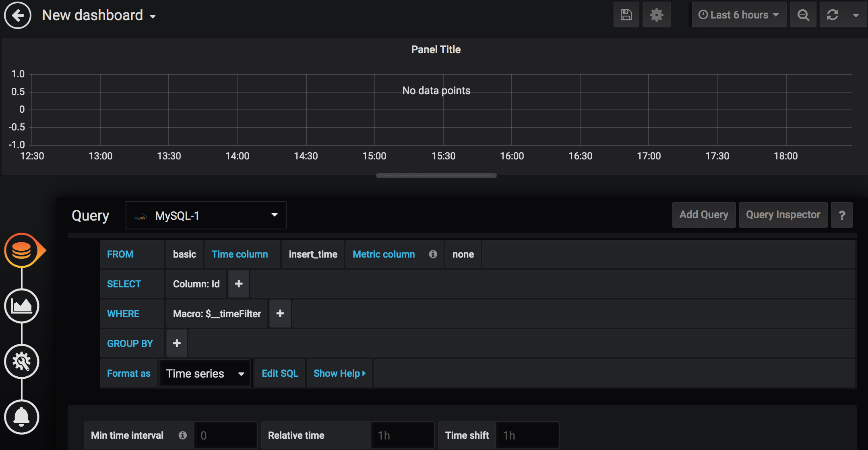Click the Min time interval input field
Screen dimensions: 868x450
point(225,435)
